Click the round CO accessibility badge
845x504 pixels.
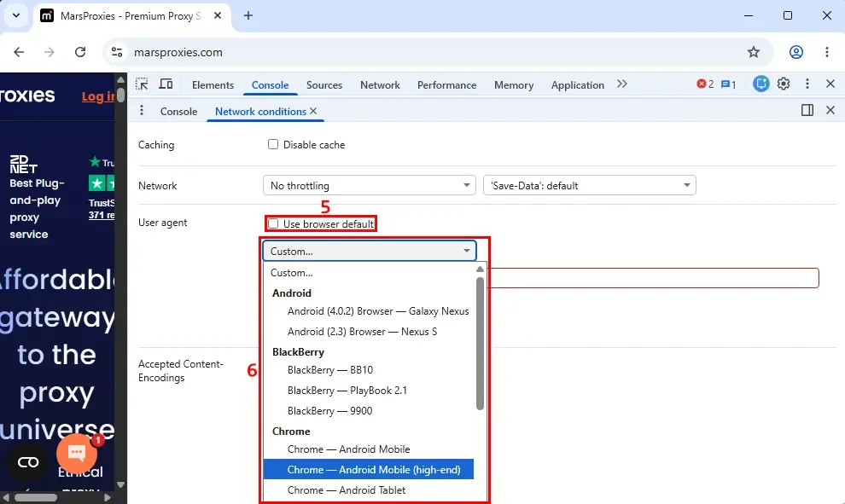28,462
